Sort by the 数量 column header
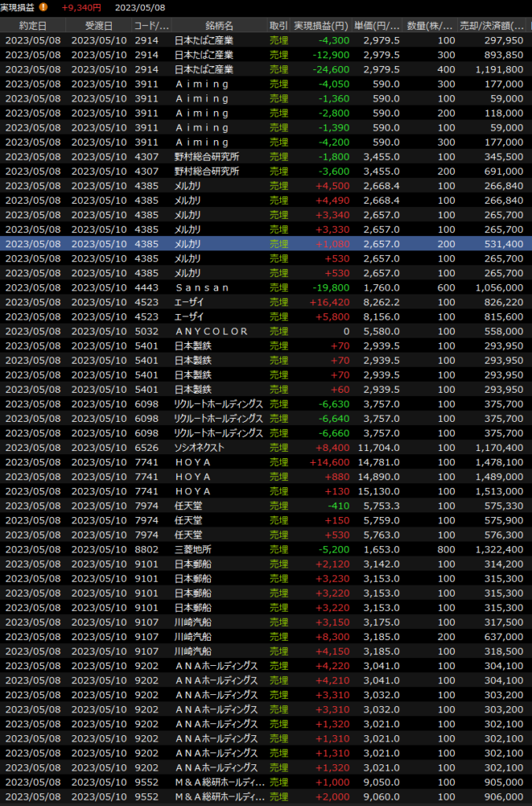The image size is (532, 806). (431, 25)
